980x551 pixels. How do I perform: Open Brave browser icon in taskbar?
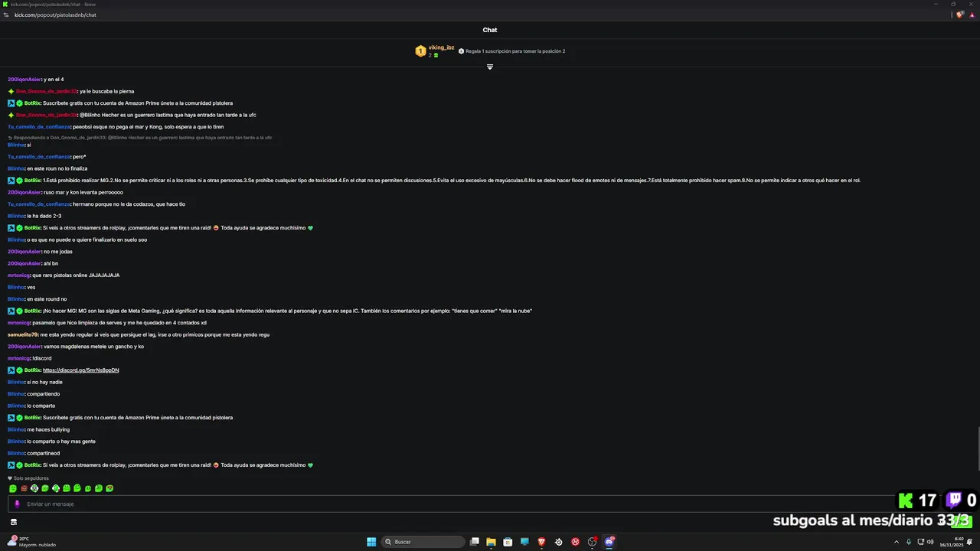coord(541,542)
